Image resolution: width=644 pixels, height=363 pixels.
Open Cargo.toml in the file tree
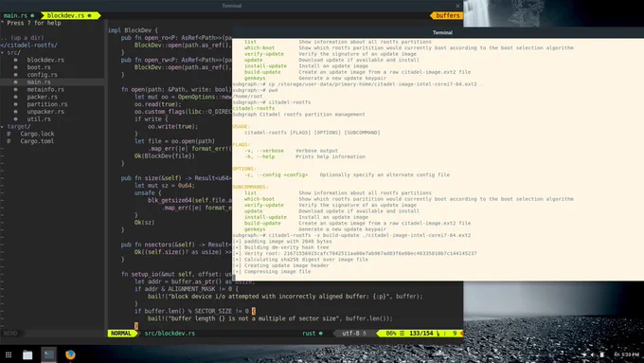(x=37, y=141)
